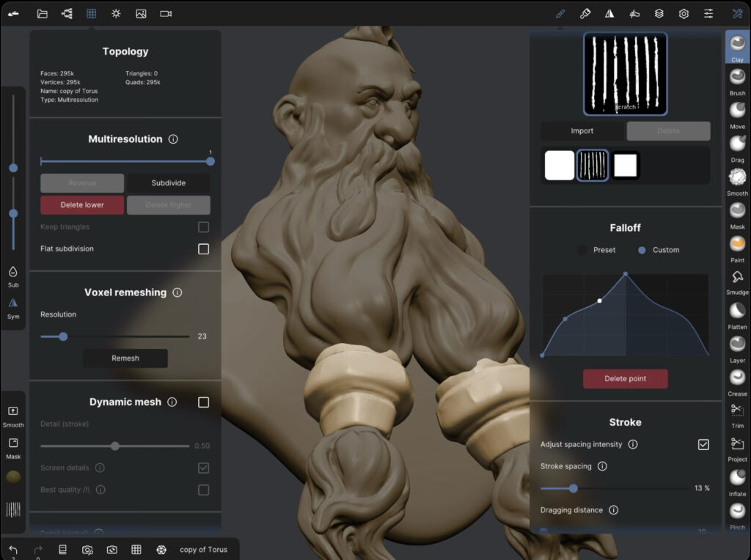This screenshot has height=560, width=751.
Task: Click the Subdivide button under Multiresolution
Action: (168, 183)
